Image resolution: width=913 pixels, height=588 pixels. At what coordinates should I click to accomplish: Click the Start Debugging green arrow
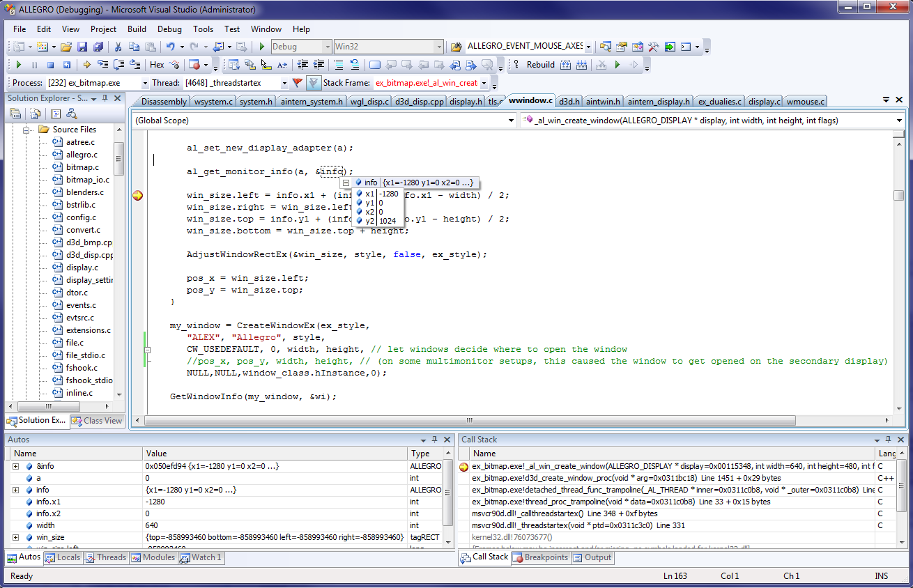[x=261, y=47]
